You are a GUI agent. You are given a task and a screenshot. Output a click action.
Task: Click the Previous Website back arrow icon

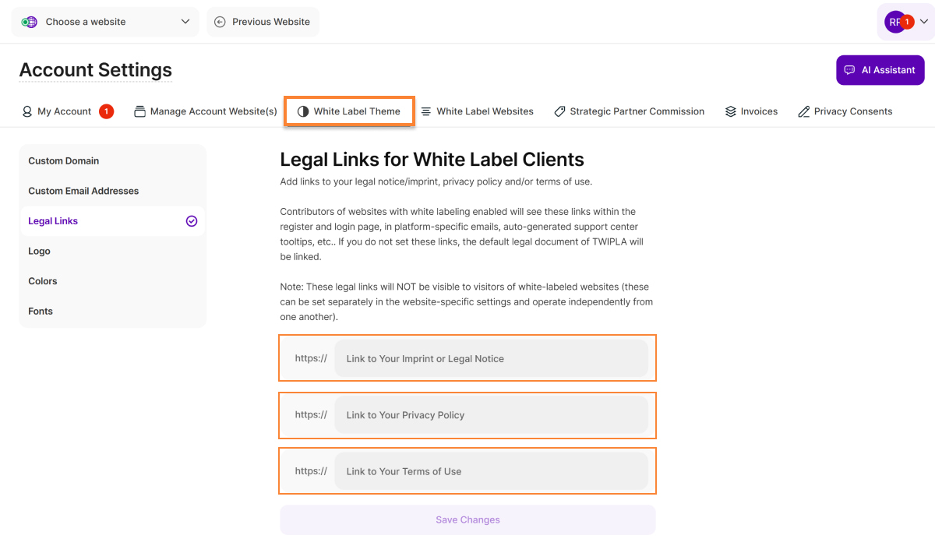point(220,22)
